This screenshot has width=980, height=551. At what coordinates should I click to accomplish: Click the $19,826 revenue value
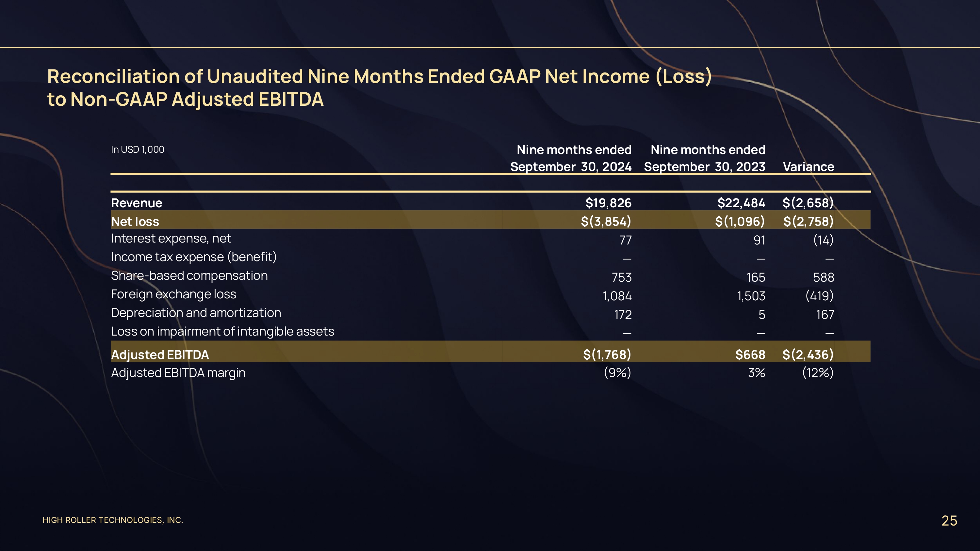click(x=608, y=203)
